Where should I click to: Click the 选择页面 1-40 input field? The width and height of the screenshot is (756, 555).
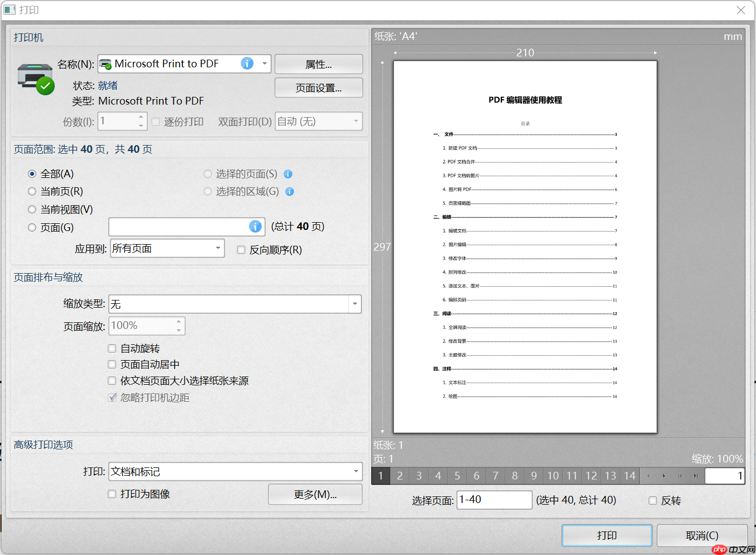point(494,500)
